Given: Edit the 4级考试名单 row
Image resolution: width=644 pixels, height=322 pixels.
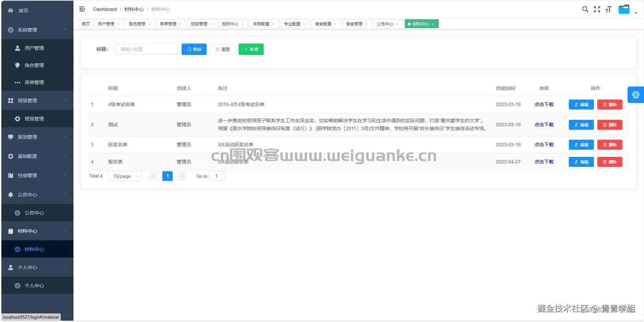Looking at the screenshot, I should [581, 104].
